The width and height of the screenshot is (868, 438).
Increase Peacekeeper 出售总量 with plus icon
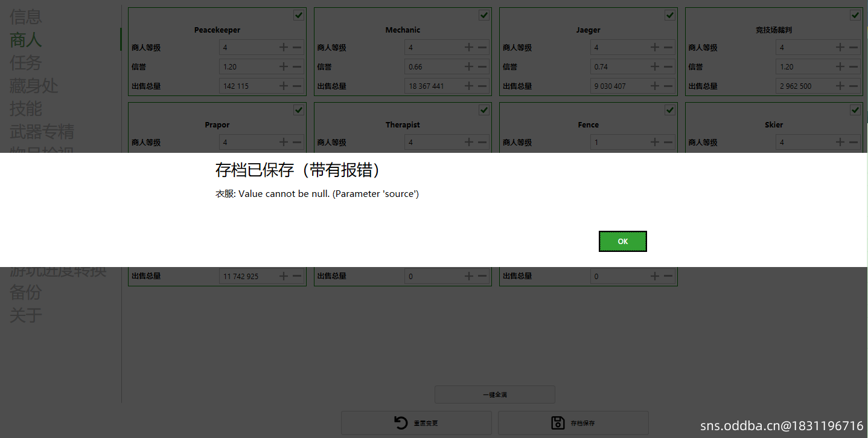(284, 86)
